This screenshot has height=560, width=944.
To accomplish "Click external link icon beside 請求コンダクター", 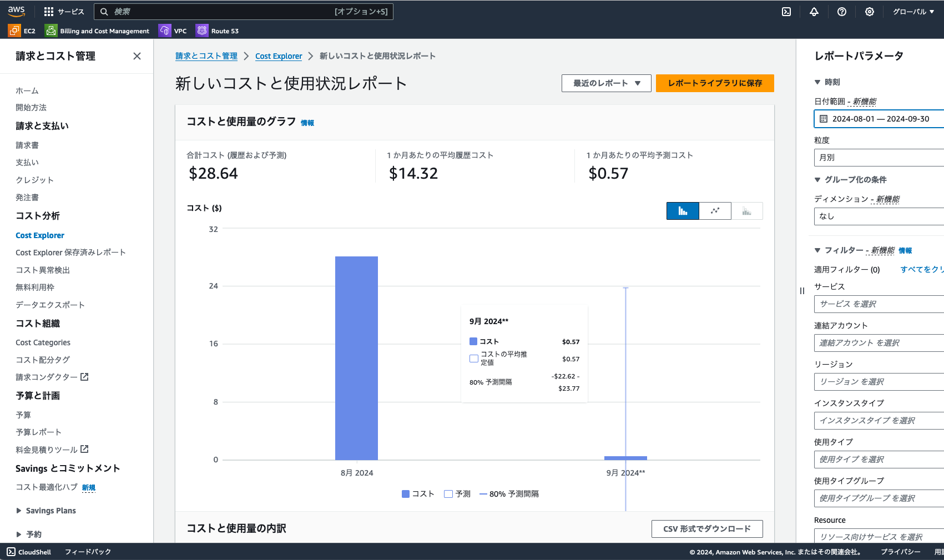I will pos(84,377).
